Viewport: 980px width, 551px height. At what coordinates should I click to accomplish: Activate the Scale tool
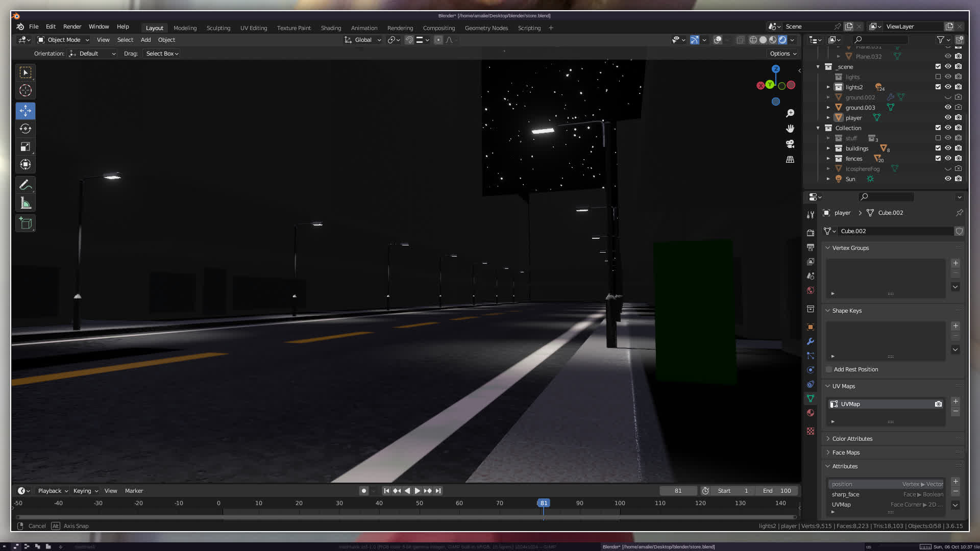pos(26,147)
